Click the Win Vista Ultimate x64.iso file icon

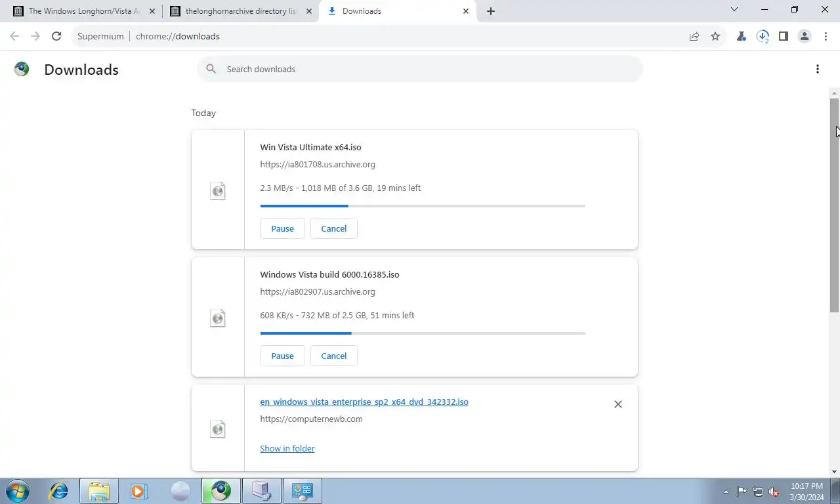[218, 191]
